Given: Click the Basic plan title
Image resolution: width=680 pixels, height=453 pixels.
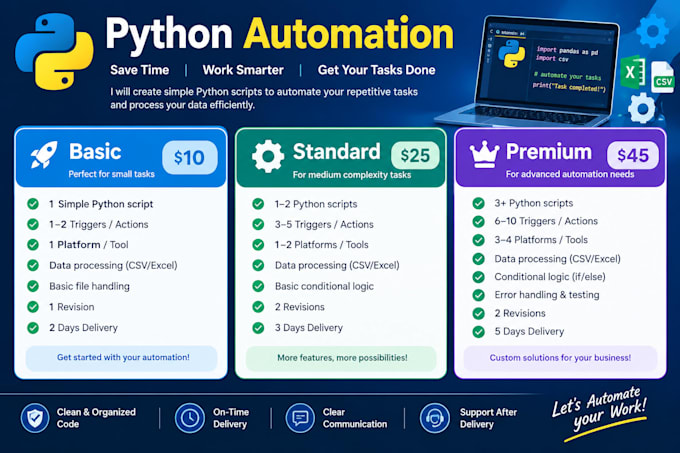Looking at the screenshot, I should pyautogui.click(x=95, y=152).
